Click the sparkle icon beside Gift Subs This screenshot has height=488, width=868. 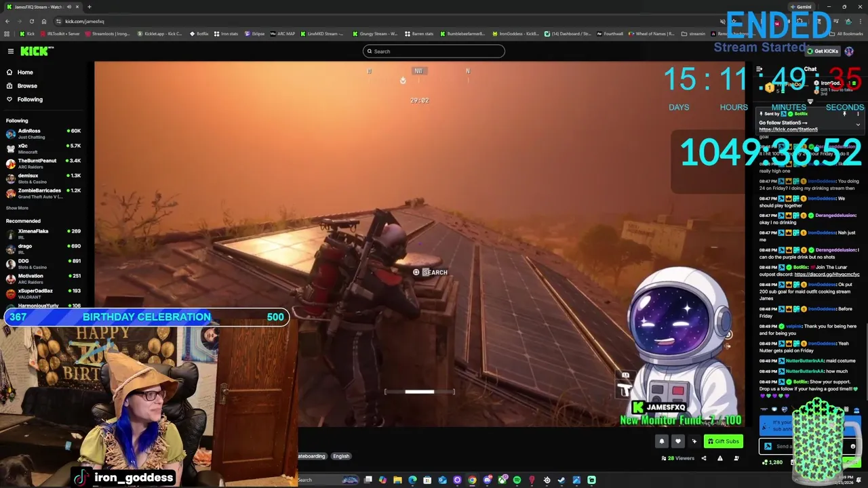pos(694,442)
